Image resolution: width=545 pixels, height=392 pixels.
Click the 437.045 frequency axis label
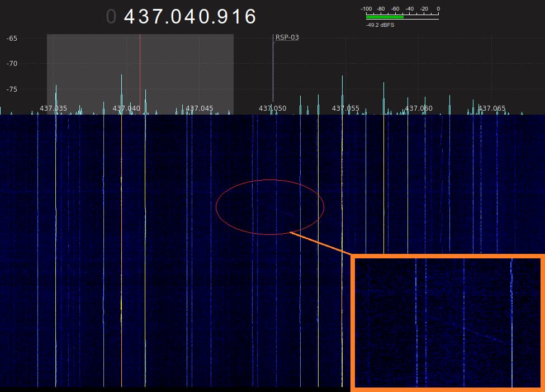click(x=200, y=108)
